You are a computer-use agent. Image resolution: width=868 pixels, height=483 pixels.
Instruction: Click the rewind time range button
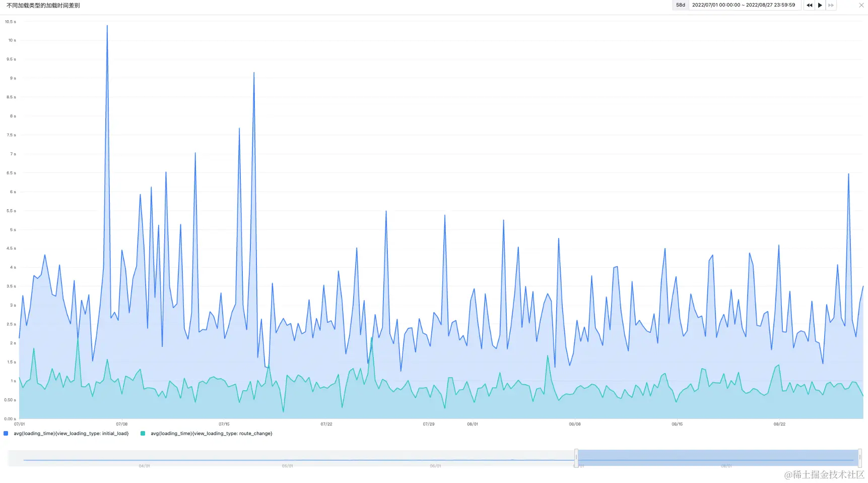click(810, 5)
